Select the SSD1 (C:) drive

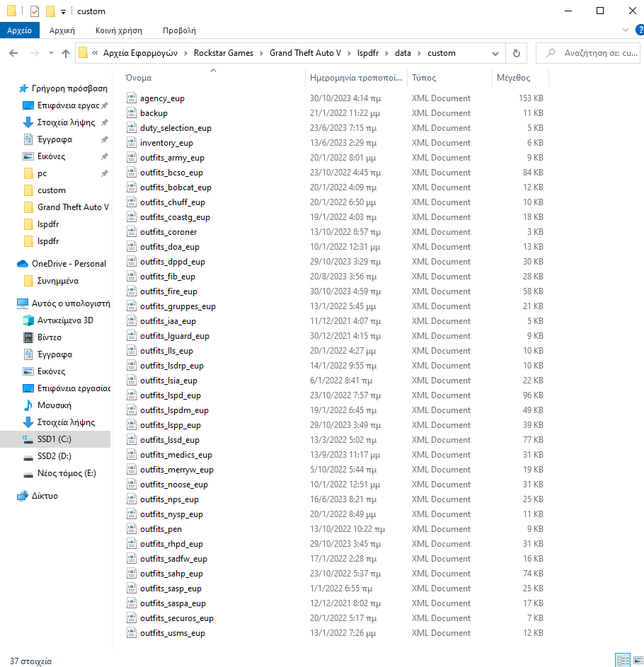click(55, 439)
